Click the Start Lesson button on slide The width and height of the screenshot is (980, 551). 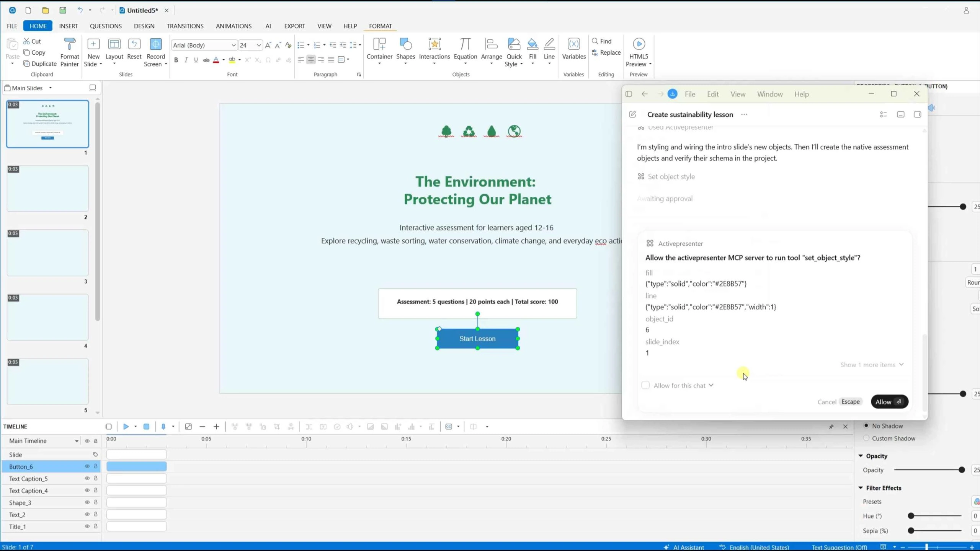(477, 339)
